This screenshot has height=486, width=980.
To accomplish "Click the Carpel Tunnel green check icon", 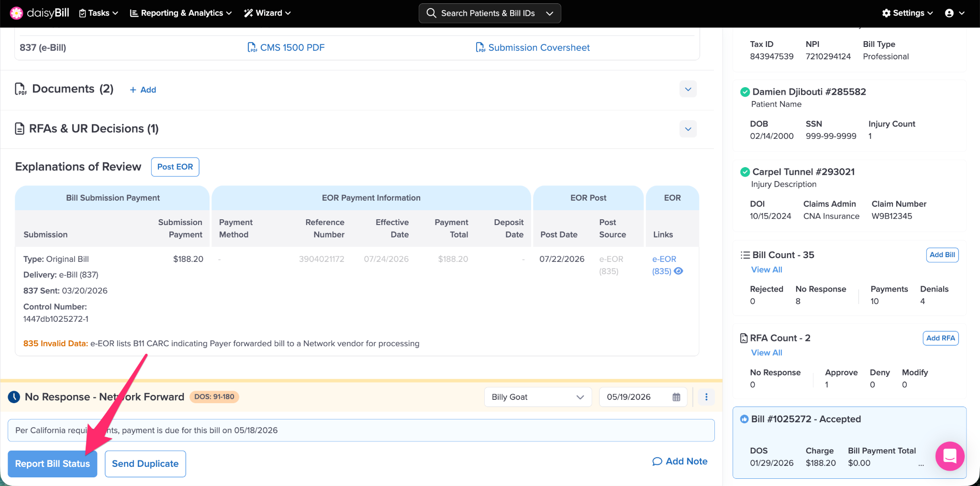I will [x=745, y=172].
